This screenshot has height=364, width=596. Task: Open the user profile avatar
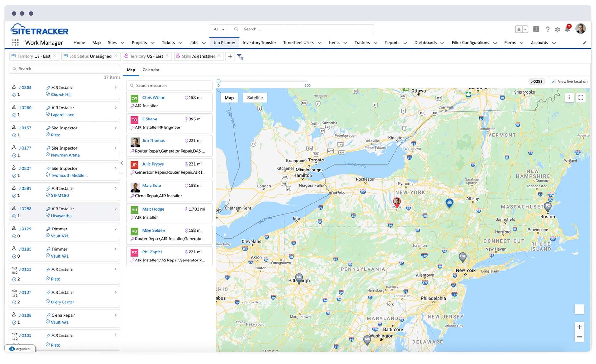tap(581, 29)
